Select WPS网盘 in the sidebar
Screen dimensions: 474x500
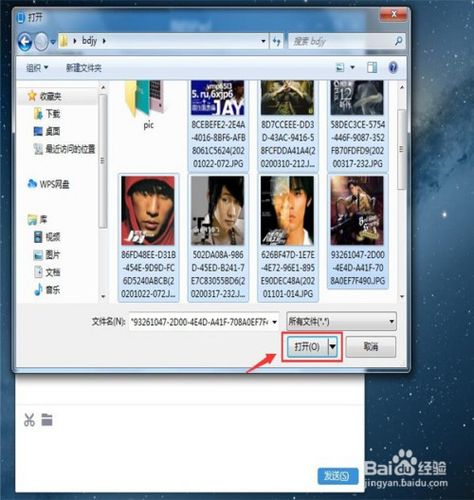[54, 184]
